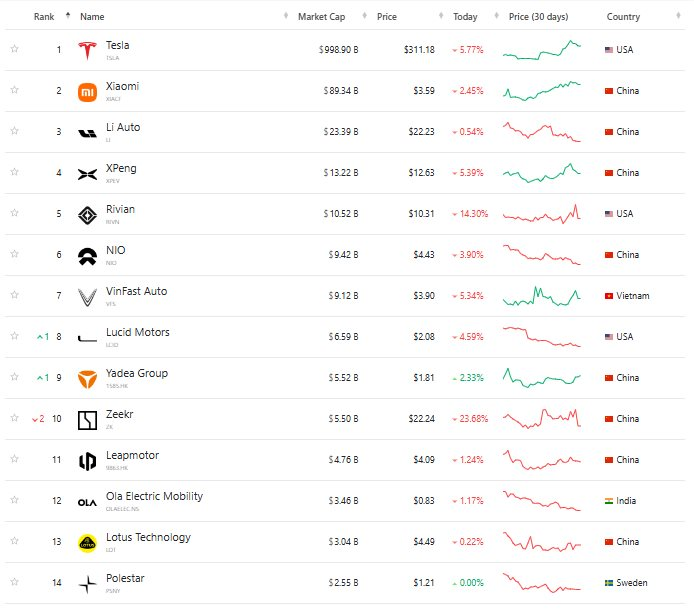Open the VinFast Auto company link
694x609 pixels.
137,291
